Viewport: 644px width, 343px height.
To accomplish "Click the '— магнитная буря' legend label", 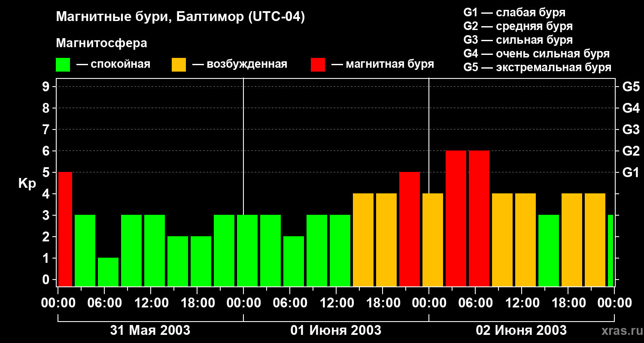I will (x=383, y=64).
